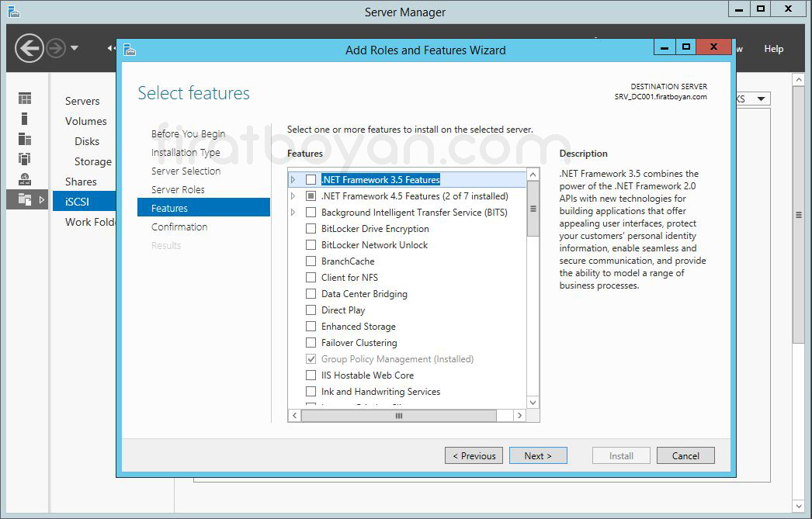Check Ink and Handwriting Services
Screen dimensions: 812x519
point(311,392)
